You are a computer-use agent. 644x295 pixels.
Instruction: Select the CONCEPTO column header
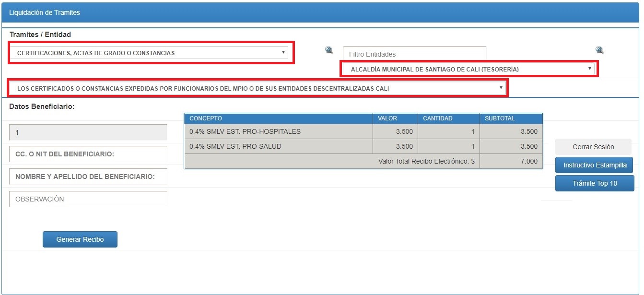pyautogui.click(x=278, y=118)
